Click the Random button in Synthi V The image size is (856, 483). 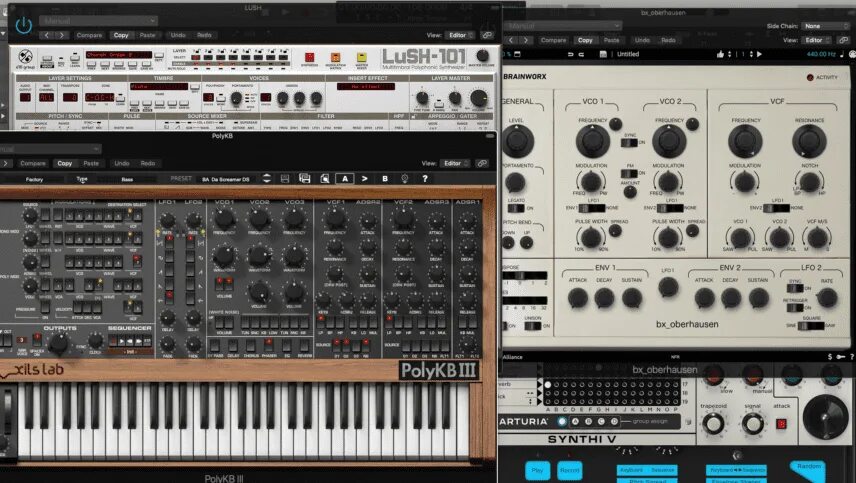click(x=809, y=469)
